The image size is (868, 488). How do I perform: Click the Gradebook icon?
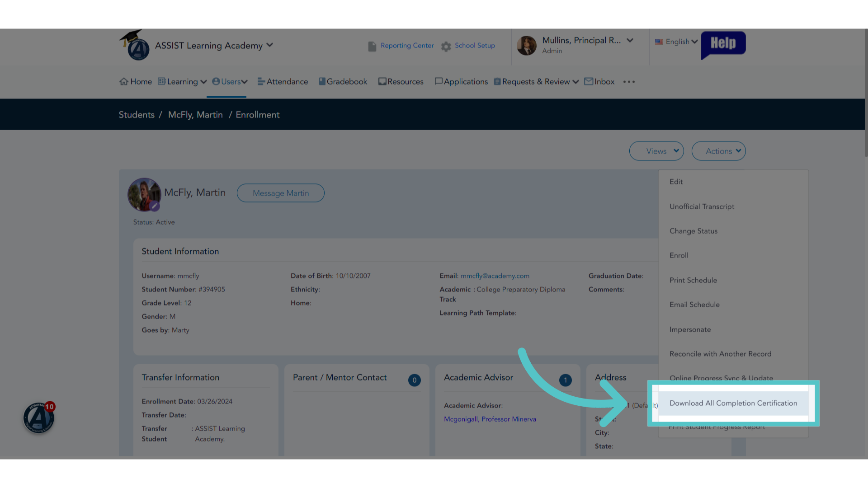[x=322, y=81]
